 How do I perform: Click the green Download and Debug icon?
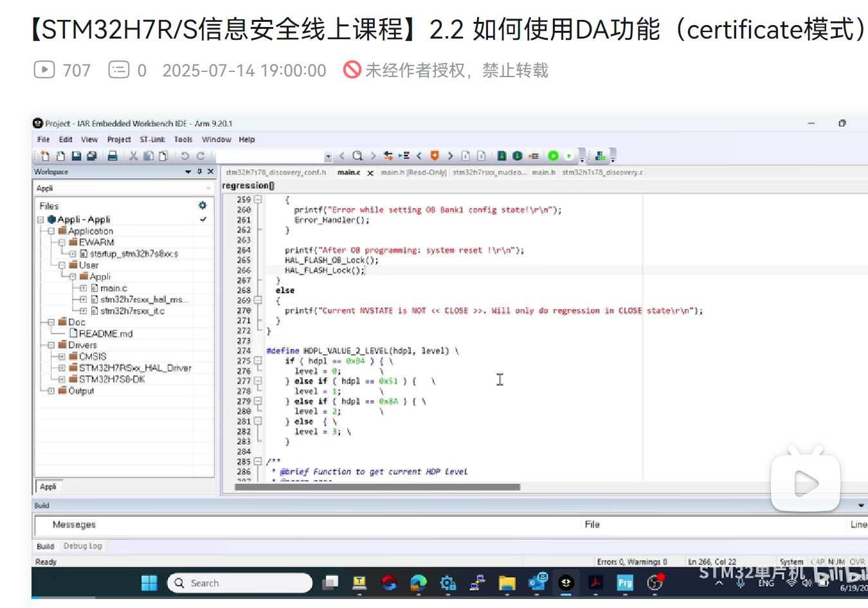[x=553, y=156]
